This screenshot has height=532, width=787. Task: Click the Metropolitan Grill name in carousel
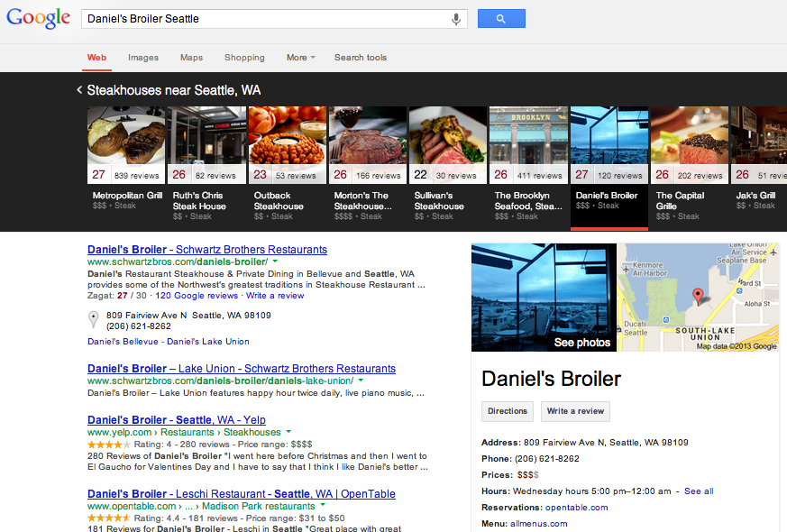tap(127, 196)
